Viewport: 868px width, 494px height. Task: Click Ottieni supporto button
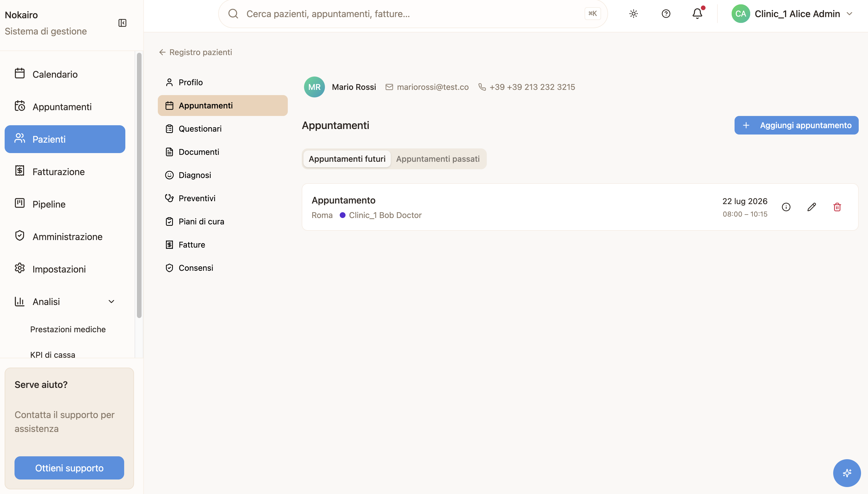(69, 468)
